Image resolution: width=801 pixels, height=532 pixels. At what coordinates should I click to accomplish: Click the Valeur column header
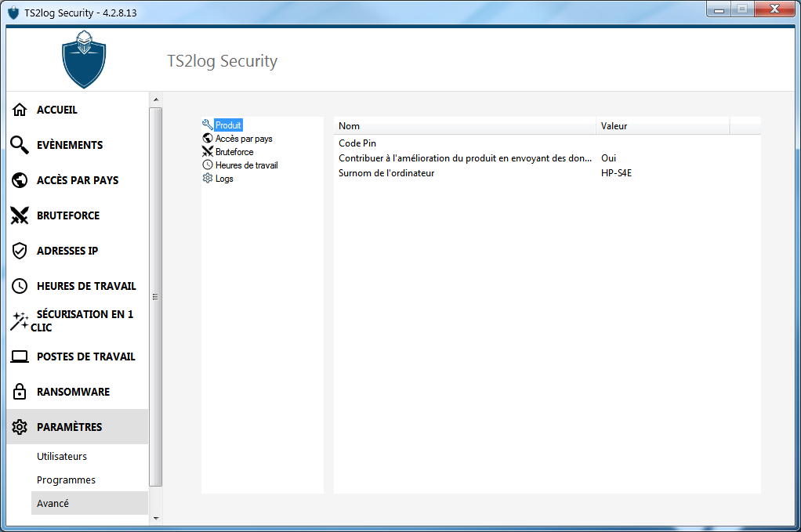(662, 126)
